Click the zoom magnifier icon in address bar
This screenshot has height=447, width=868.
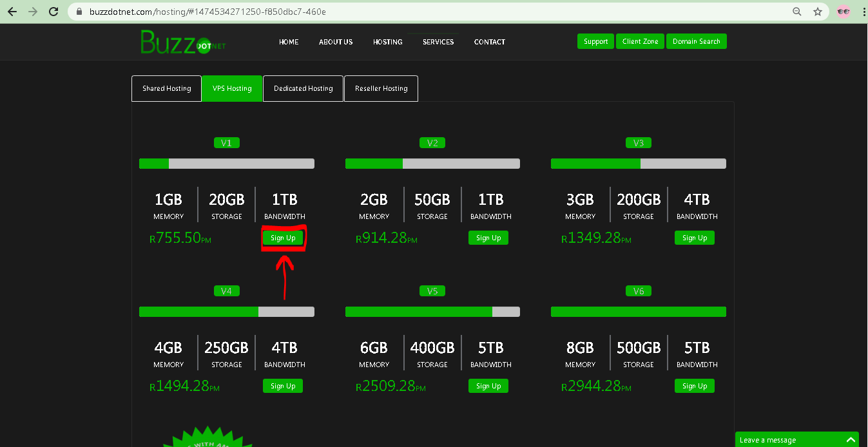click(x=797, y=12)
